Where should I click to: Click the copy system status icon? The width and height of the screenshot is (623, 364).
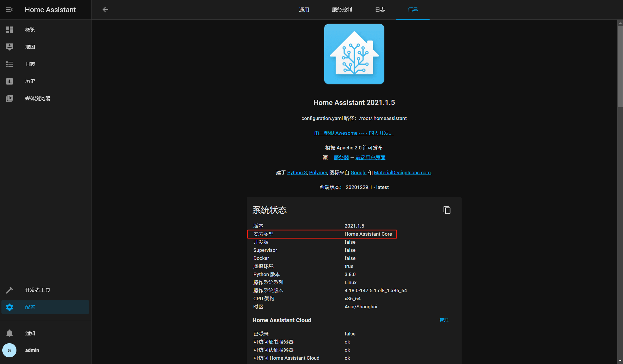(447, 210)
